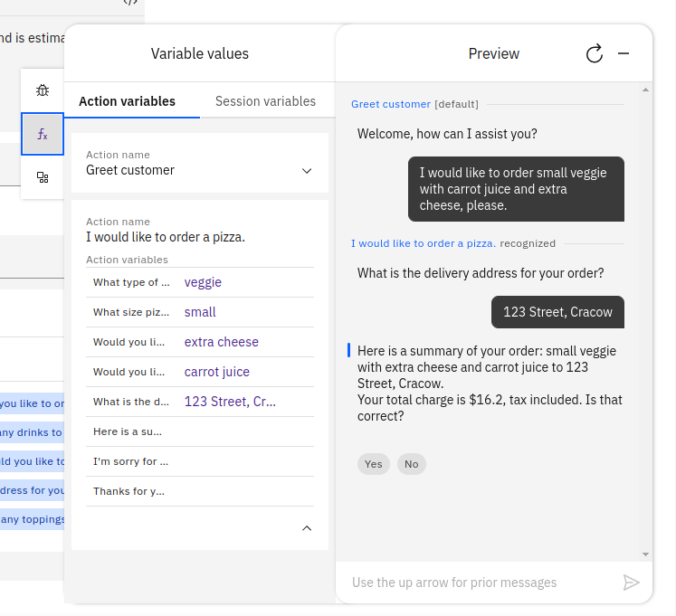Click the third sidebar icon below fx
676x616 pixels.
[x=43, y=177]
